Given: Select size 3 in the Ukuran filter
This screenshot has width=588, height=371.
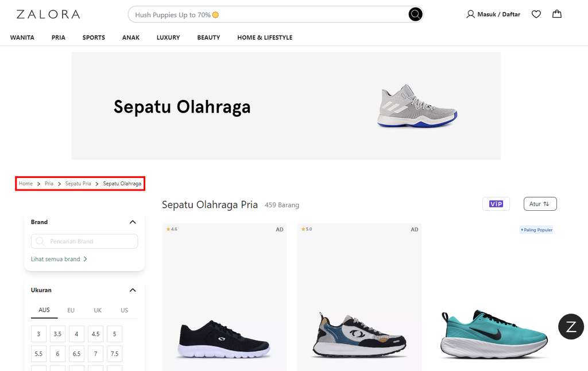Looking at the screenshot, I should pos(38,334).
